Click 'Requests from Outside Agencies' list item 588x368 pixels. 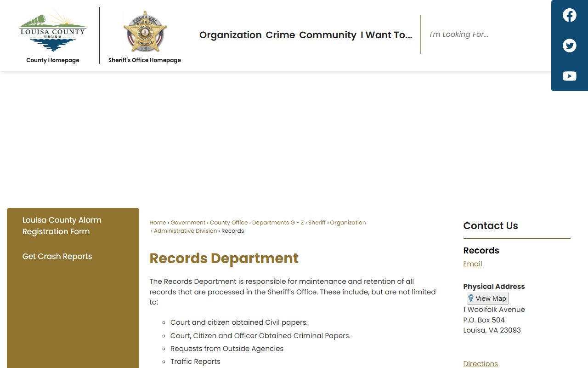[x=227, y=349]
